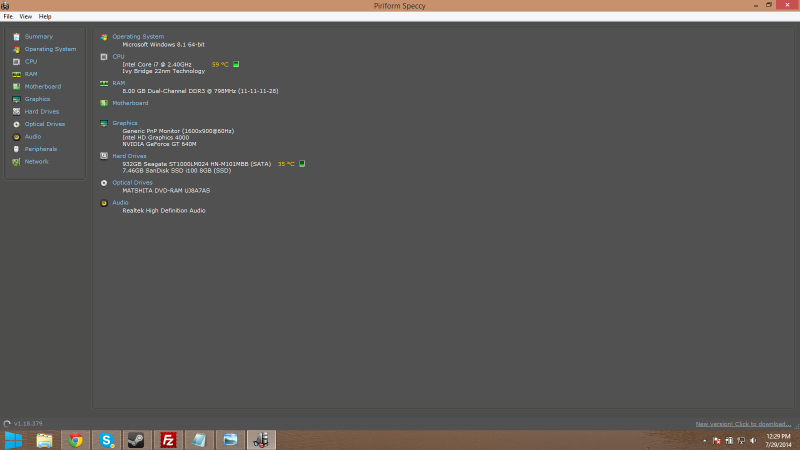
Task: Open FileZilla from the taskbar
Action: (x=168, y=440)
